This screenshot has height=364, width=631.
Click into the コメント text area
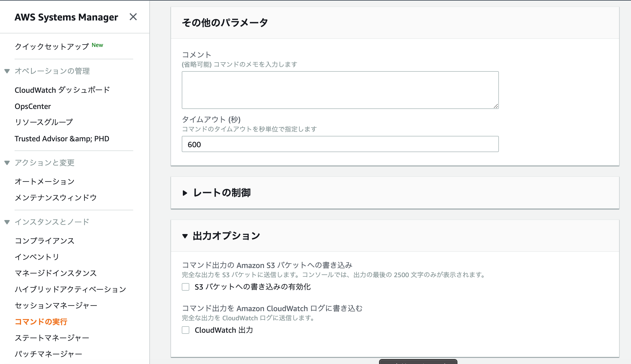click(x=340, y=90)
